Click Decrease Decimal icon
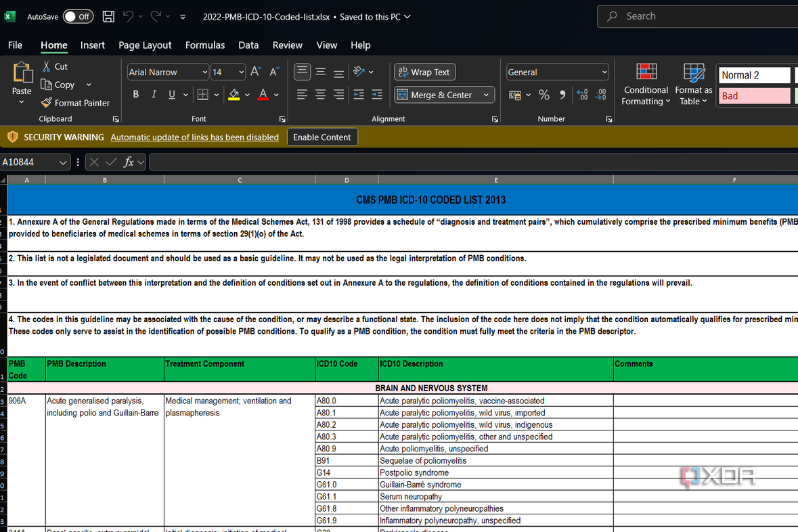Image resolution: width=798 pixels, height=532 pixels. coord(600,95)
